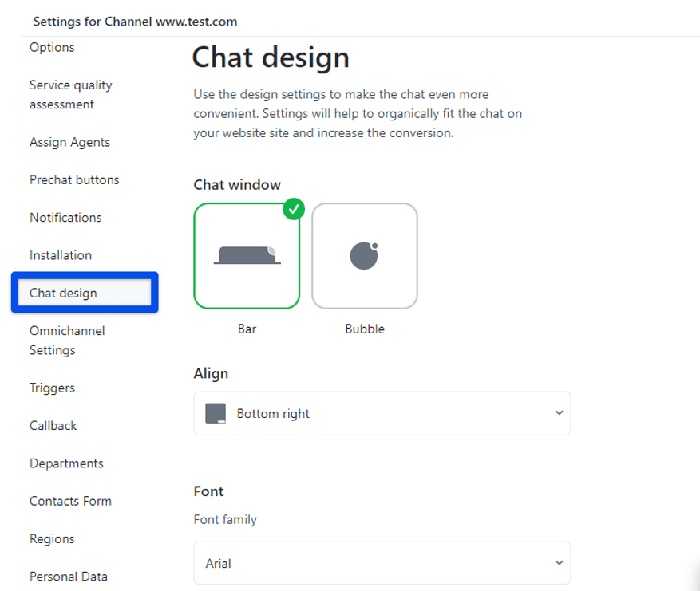Viewport: 700px width, 591px height.
Task: Select Prechat buttons in the sidebar
Action: [73, 179]
